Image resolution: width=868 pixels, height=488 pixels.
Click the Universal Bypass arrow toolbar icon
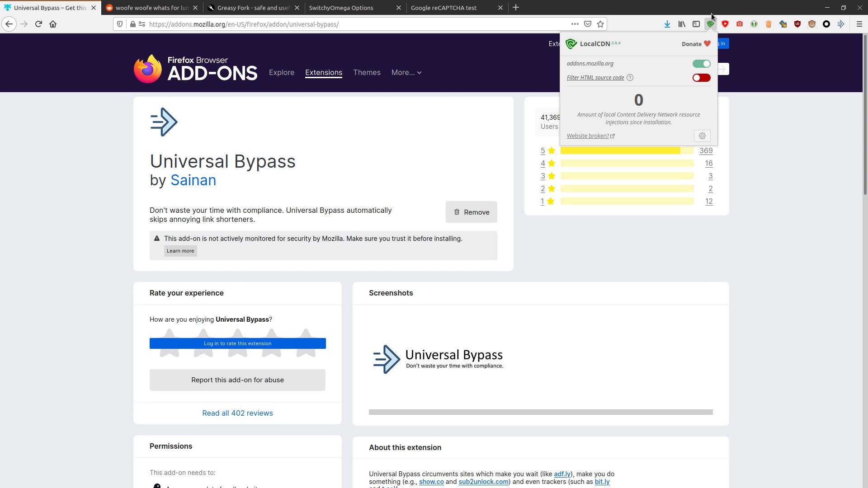(841, 24)
